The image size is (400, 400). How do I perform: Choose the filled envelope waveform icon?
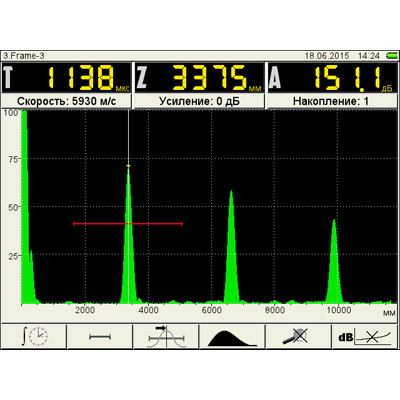click(x=232, y=337)
